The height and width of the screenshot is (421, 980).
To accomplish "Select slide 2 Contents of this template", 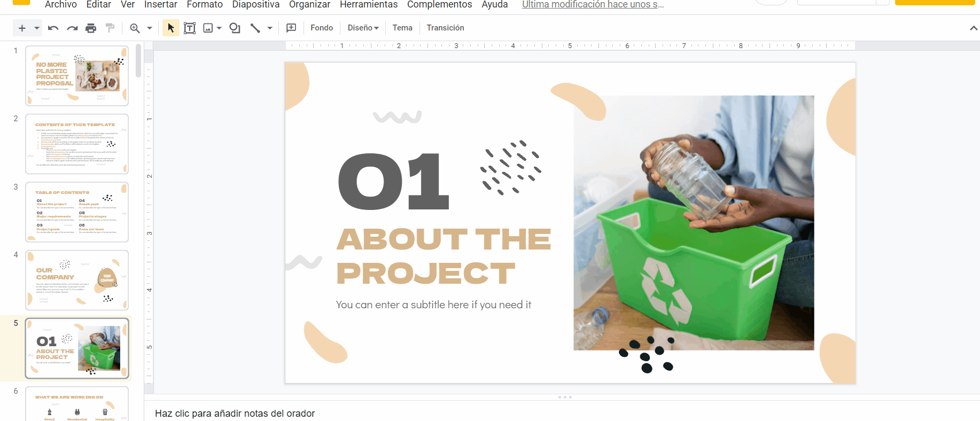I will [77, 144].
